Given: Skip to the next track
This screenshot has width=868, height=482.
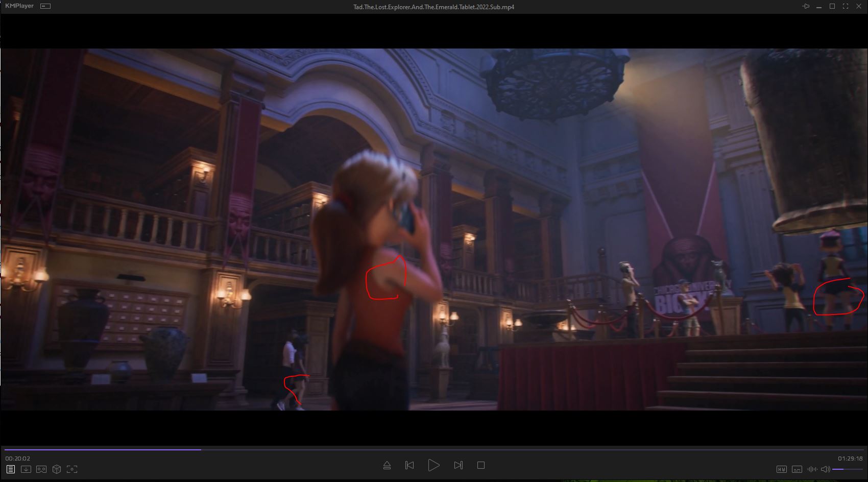Looking at the screenshot, I should point(458,465).
